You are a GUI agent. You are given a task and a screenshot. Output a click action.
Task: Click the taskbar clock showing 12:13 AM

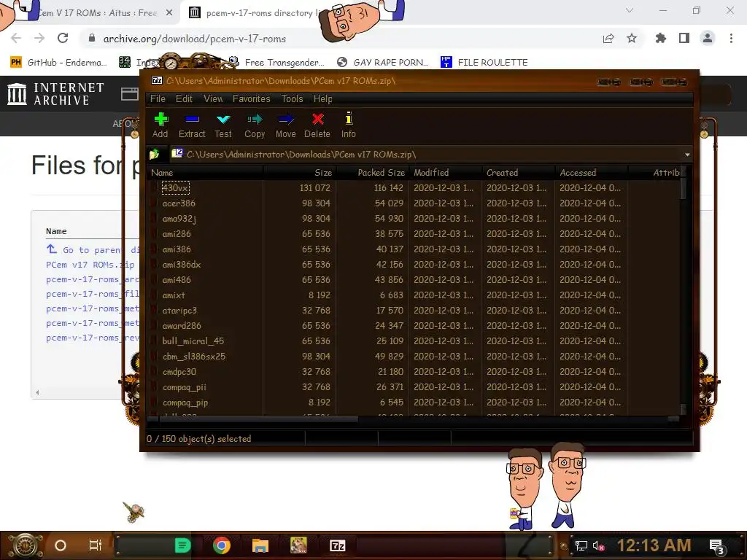pyautogui.click(x=654, y=545)
